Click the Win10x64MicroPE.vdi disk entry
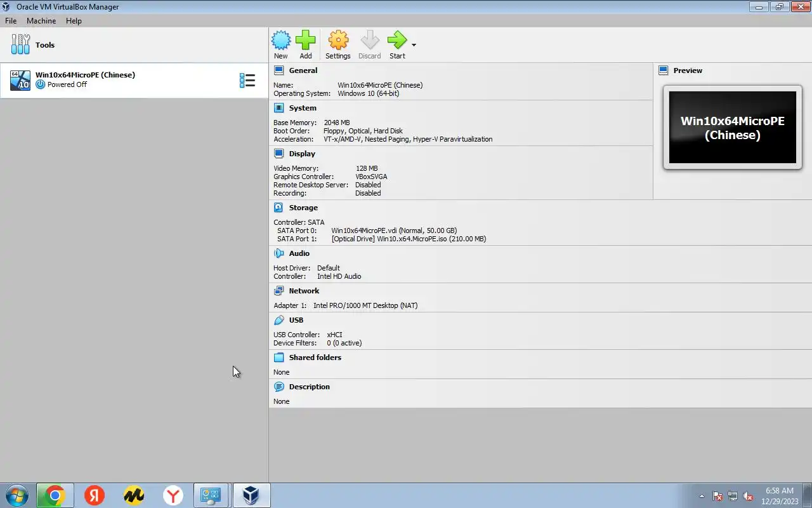The width and height of the screenshot is (812, 508). click(394, 231)
